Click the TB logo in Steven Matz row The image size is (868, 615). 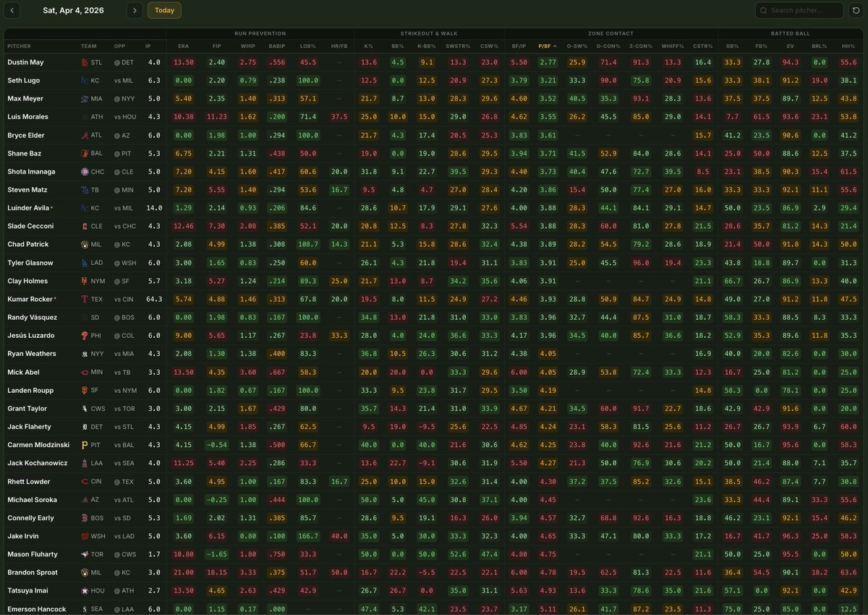click(x=85, y=190)
